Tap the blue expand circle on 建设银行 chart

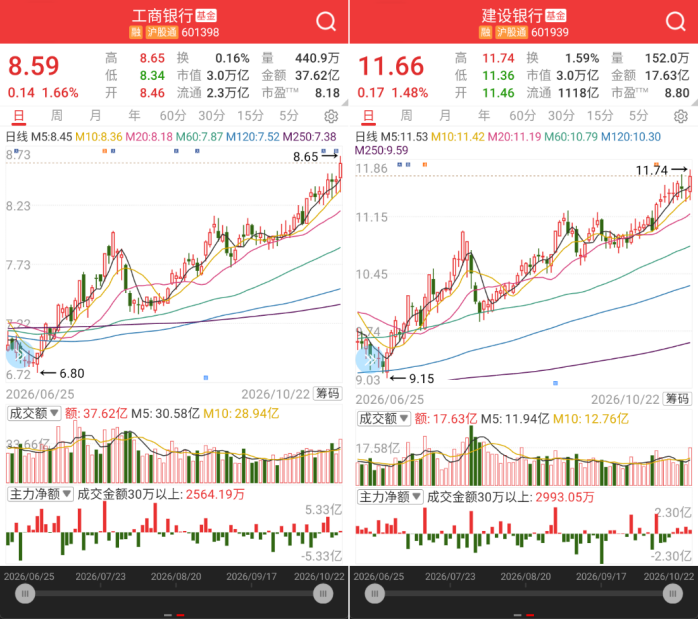(x=369, y=360)
